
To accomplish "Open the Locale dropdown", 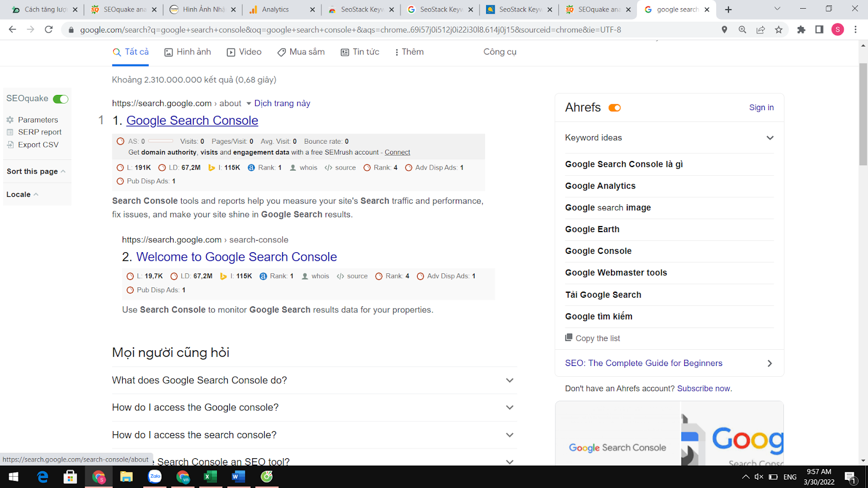I will 22,195.
